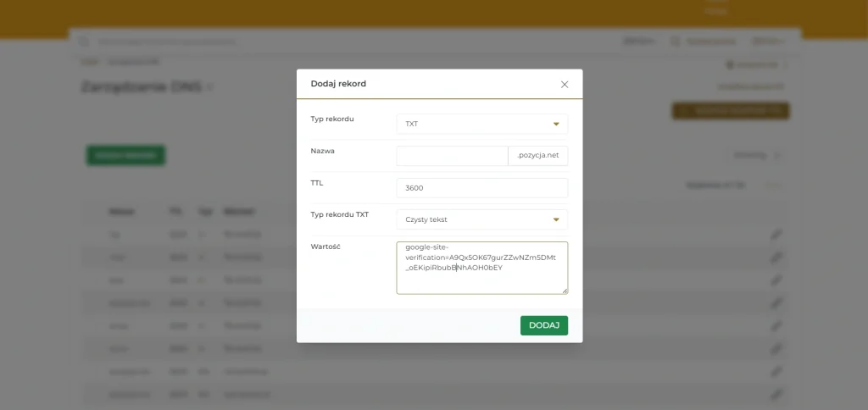Focus the Nazwa subdomain input field

point(452,156)
